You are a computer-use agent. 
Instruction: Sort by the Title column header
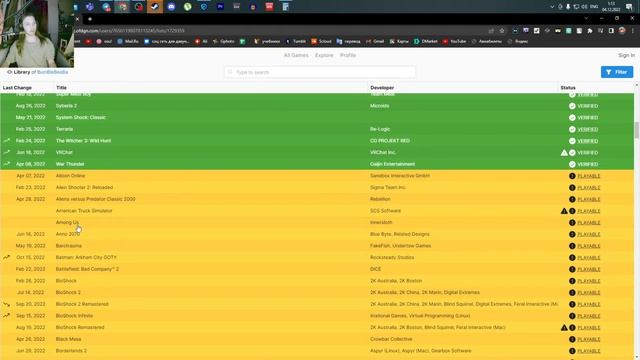pos(61,88)
